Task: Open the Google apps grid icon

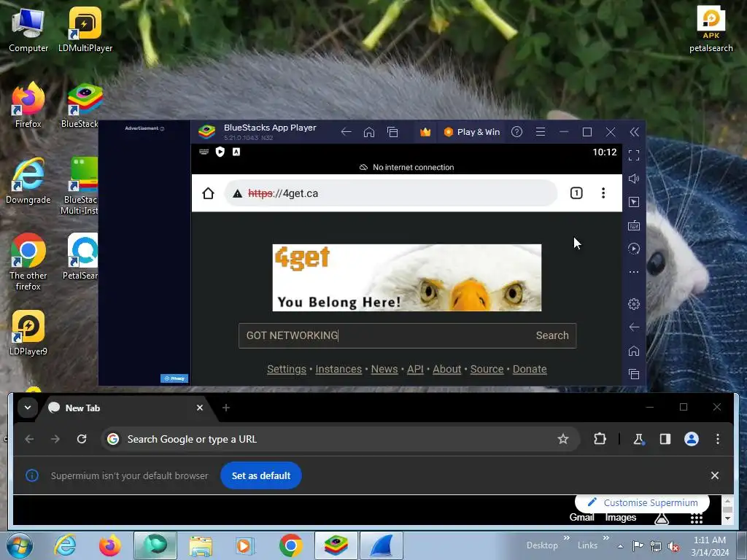Action: 697,518
